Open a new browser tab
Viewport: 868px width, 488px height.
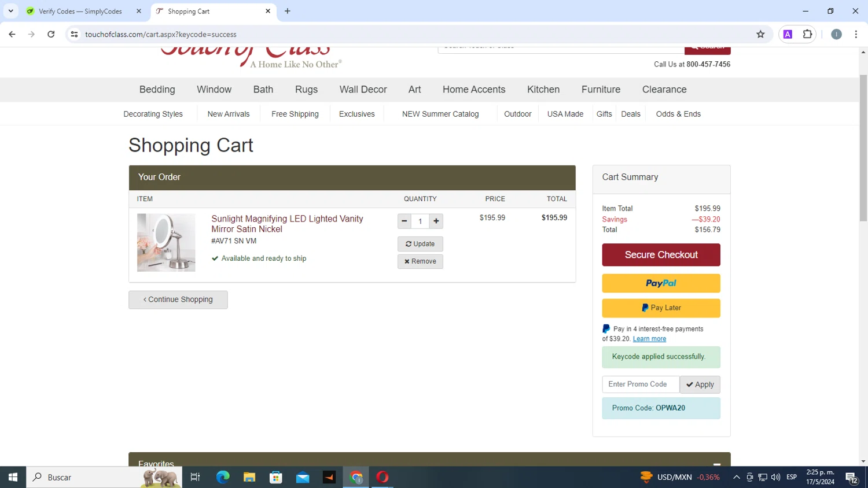coord(288,11)
